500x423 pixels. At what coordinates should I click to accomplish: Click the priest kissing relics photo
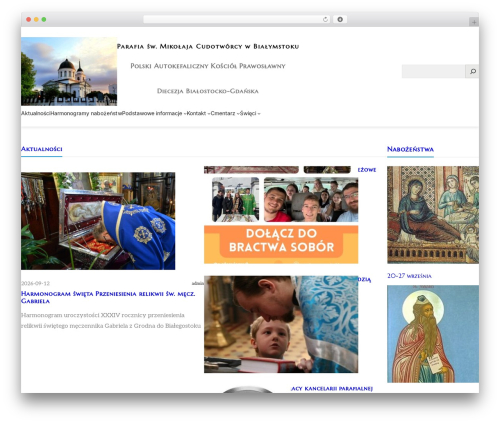(x=98, y=221)
